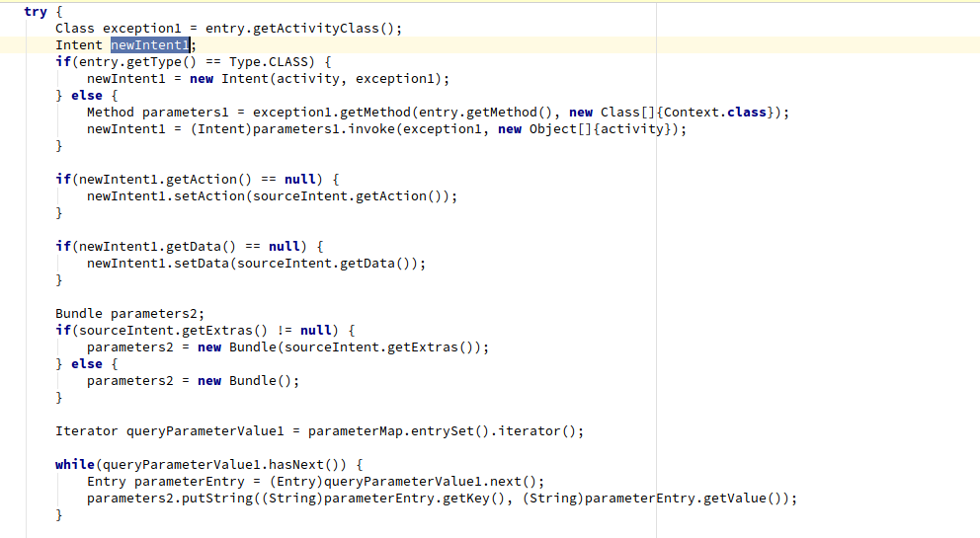Click queryParameterValue1.hasNext() condition
The image size is (980, 538).
coord(220,465)
